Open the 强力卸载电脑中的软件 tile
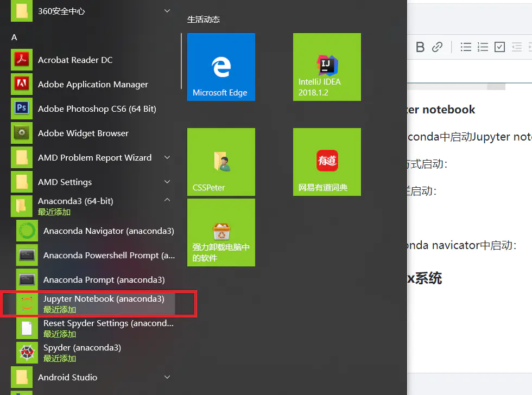Image resolution: width=532 pixels, height=395 pixels. pos(221,232)
